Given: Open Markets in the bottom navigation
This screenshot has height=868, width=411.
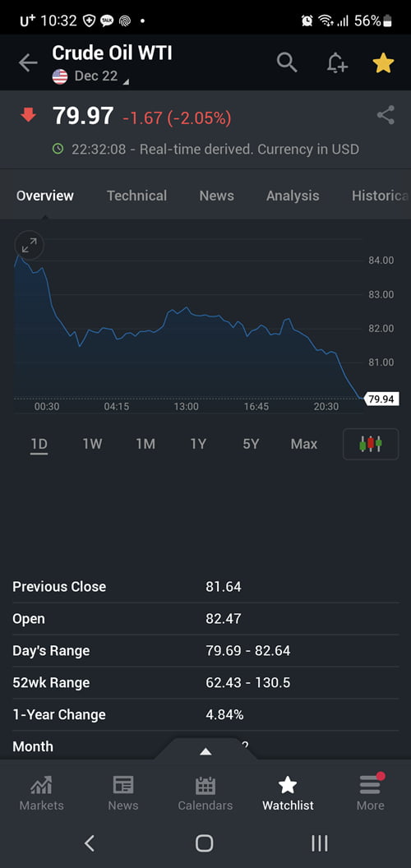Looking at the screenshot, I should click(x=42, y=792).
